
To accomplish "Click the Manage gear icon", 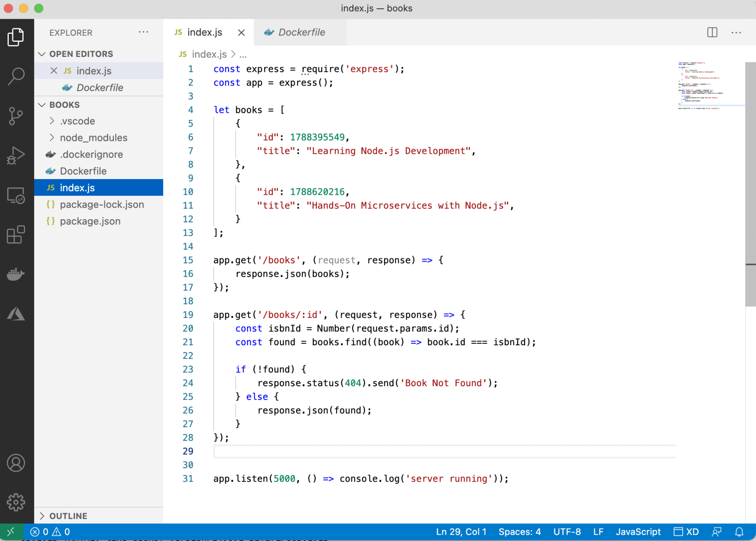I will tap(16, 502).
